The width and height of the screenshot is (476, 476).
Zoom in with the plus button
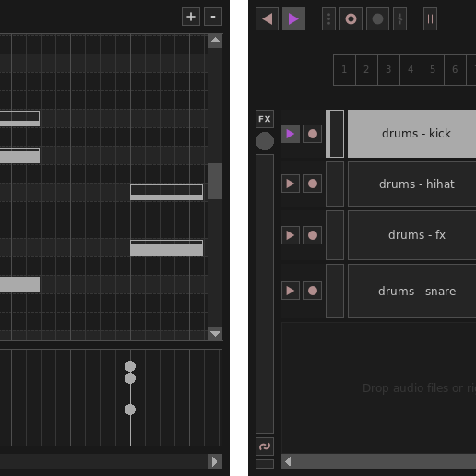(x=191, y=17)
